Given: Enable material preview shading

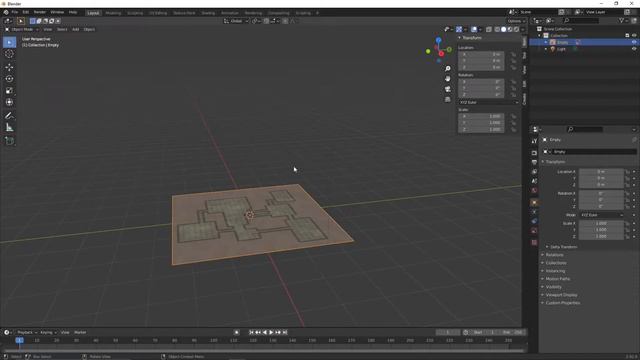Looking at the screenshot, I should coord(510,29).
